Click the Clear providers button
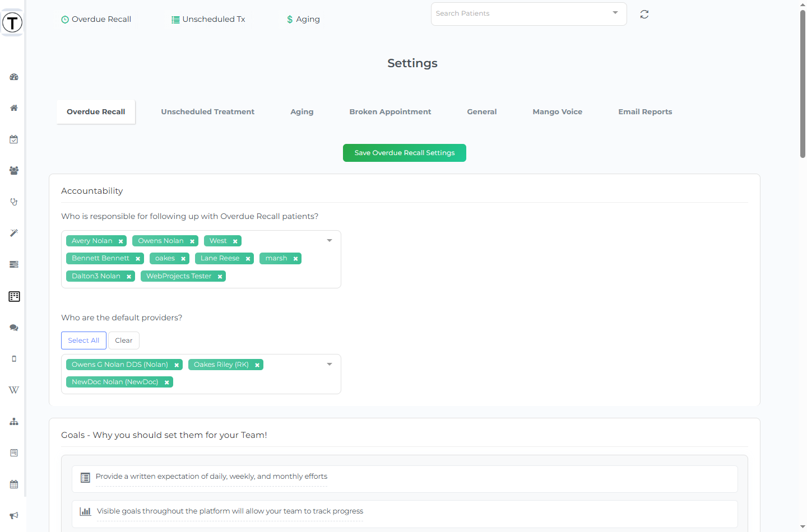 (124, 340)
